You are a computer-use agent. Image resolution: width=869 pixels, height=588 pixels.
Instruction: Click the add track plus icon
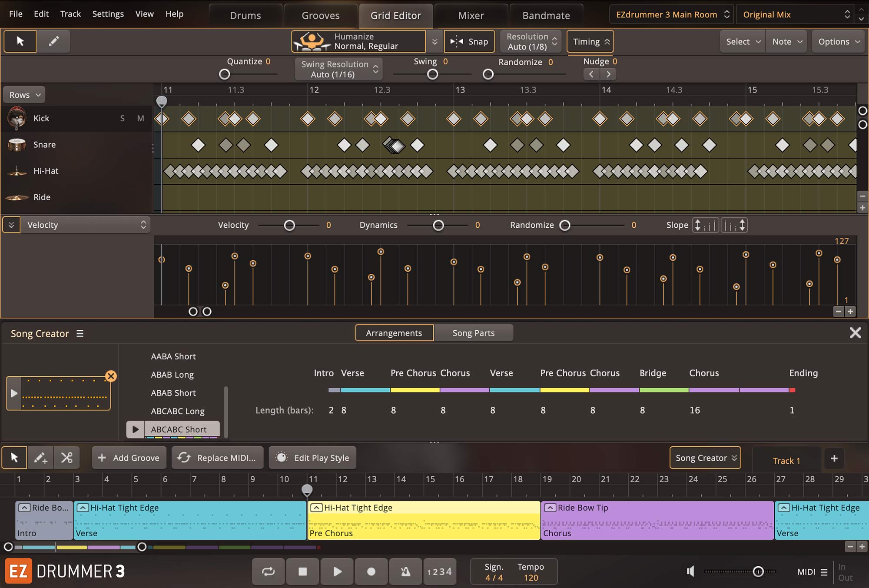pos(834,458)
